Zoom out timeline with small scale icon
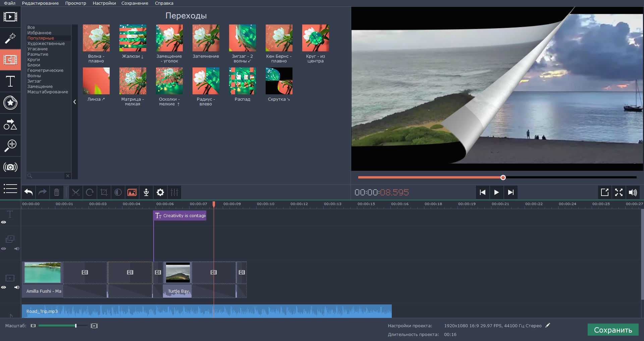This screenshot has height=341, width=644. tap(33, 326)
